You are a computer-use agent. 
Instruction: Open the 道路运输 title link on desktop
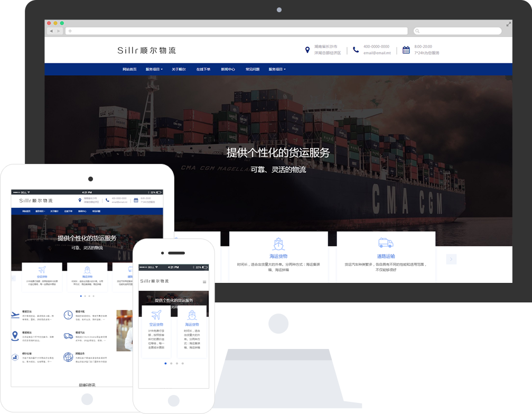coord(386,256)
